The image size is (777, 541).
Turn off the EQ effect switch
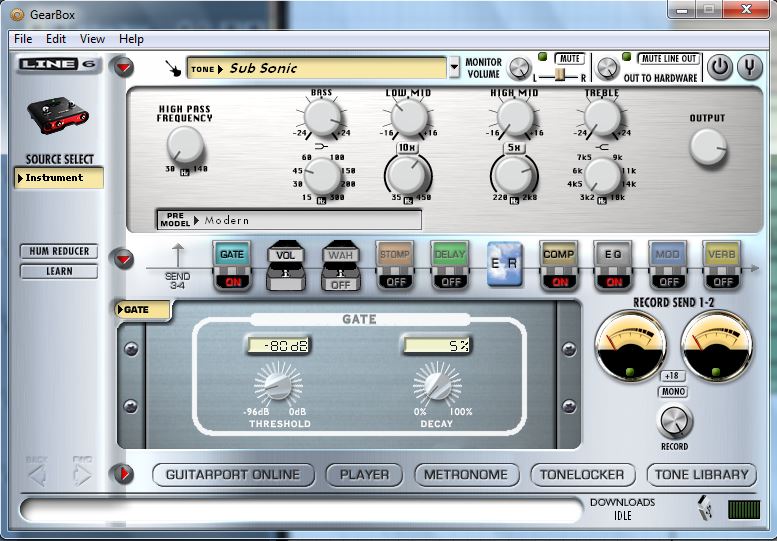(613, 282)
